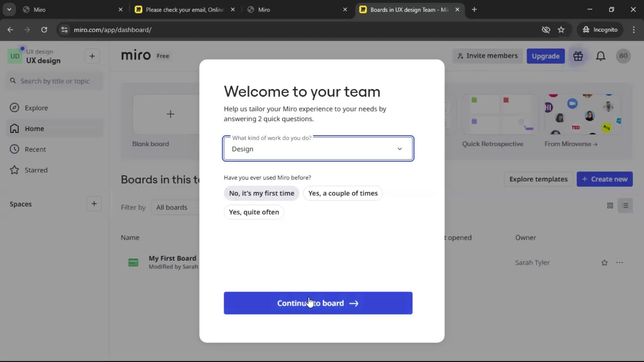Image resolution: width=644 pixels, height=362 pixels.
Task: Click the My First Board icon
Action: point(133,262)
